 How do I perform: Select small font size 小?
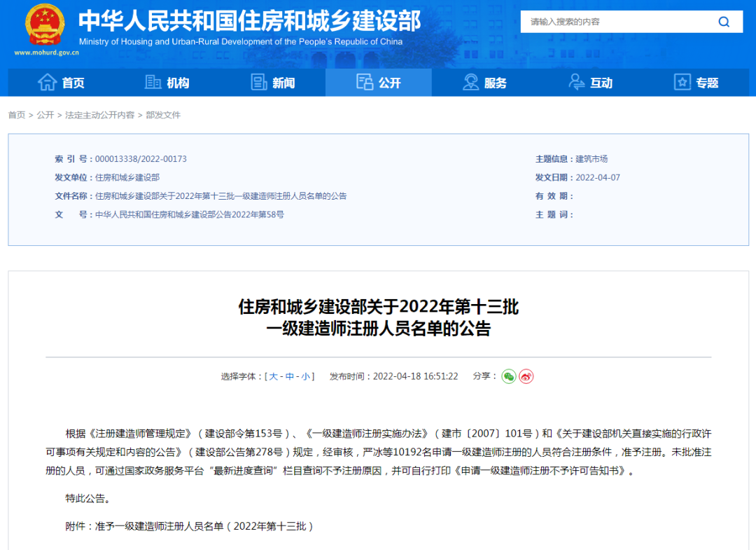(x=306, y=376)
